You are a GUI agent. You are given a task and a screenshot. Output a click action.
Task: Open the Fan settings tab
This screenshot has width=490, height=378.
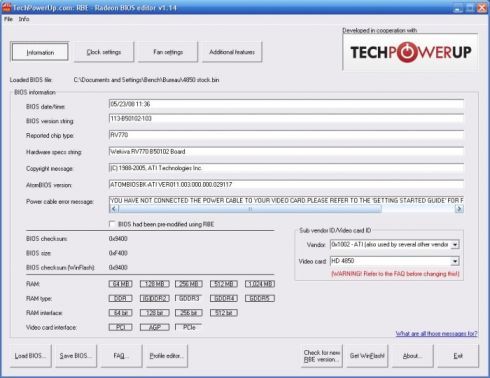point(168,52)
